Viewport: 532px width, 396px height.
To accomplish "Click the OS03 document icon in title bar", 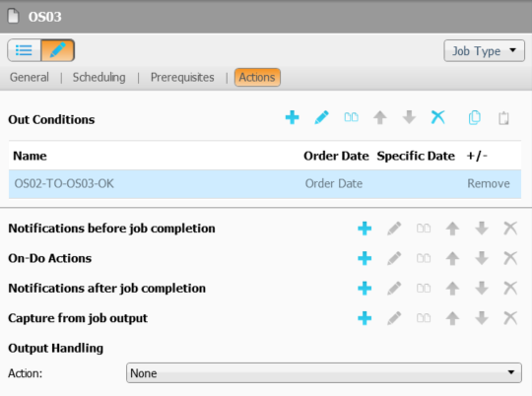I will (x=13, y=16).
